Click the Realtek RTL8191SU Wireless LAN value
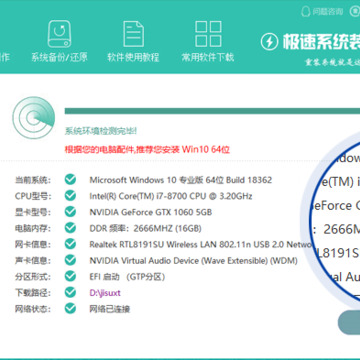 click(201, 245)
